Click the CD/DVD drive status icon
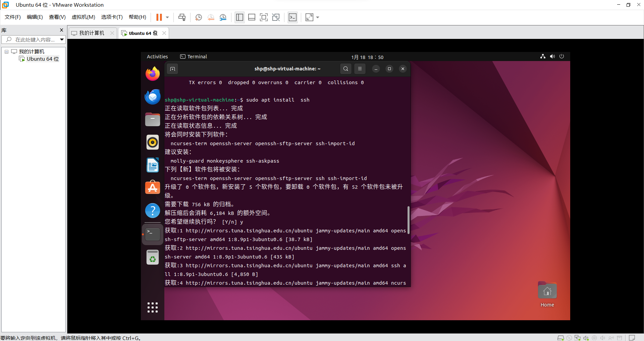Image resolution: width=644 pixels, height=341 pixels. (x=569, y=338)
